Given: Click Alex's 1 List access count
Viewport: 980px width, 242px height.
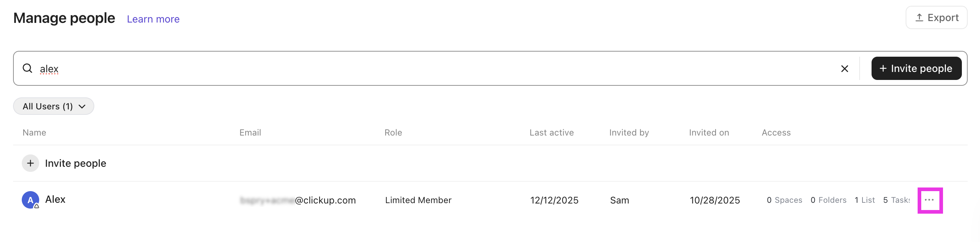Looking at the screenshot, I should (864, 200).
